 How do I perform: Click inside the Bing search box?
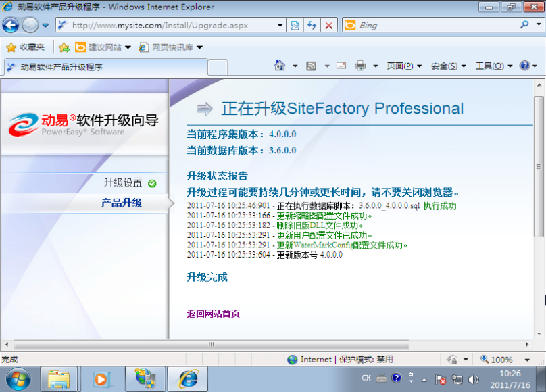point(432,26)
